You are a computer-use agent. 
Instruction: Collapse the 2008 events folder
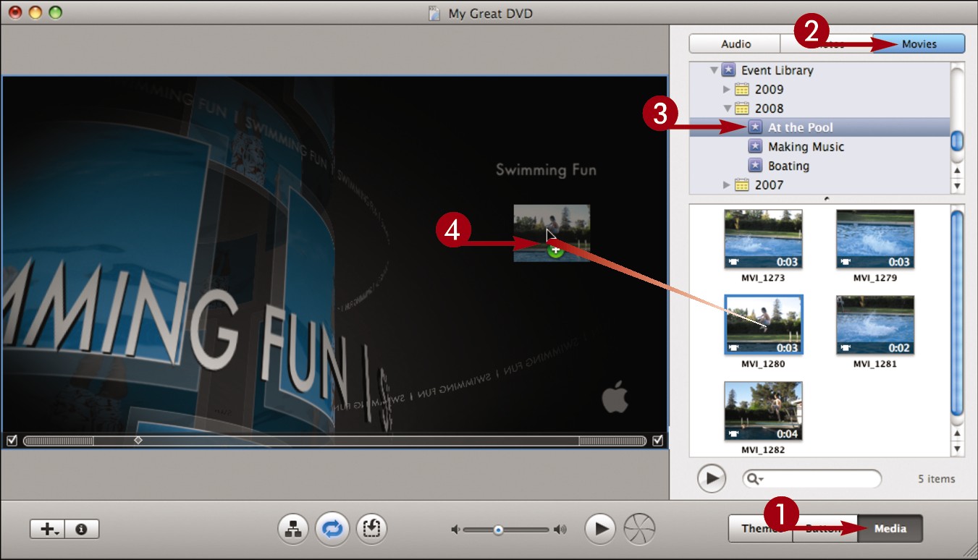click(727, 109)
